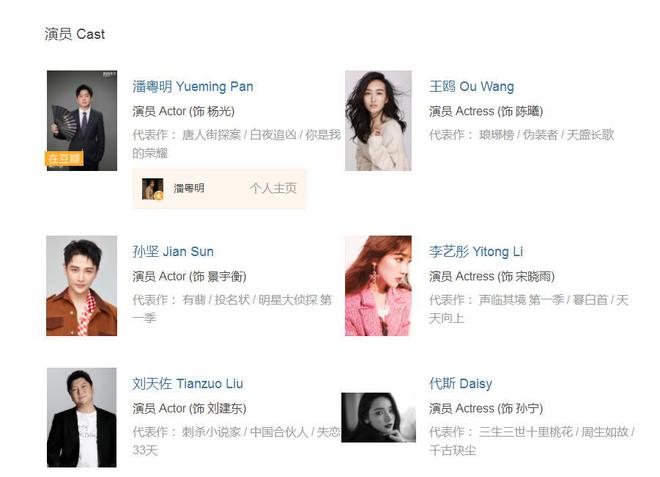Click 三生三世十里桃花 in Daisy's works
Screen dimensions: 660x477
(x=526, y=432)
